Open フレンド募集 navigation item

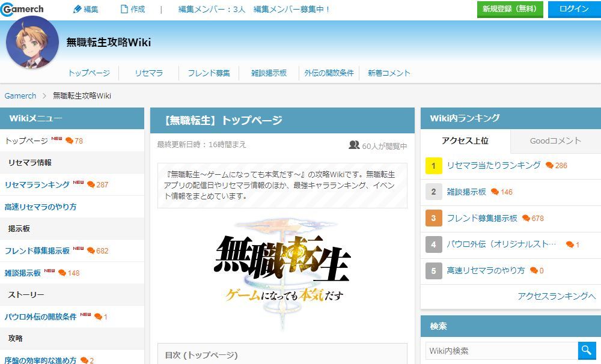[209, 73]
